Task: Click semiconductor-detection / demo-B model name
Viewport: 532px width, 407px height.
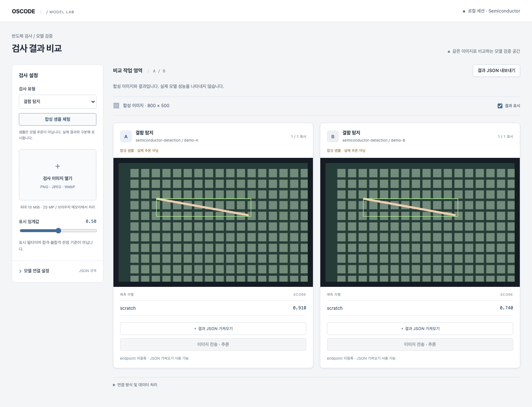Action: (374, 140)
